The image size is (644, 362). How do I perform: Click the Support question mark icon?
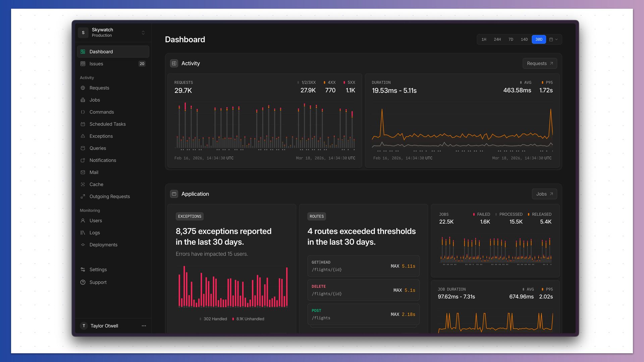pos(83,282)
